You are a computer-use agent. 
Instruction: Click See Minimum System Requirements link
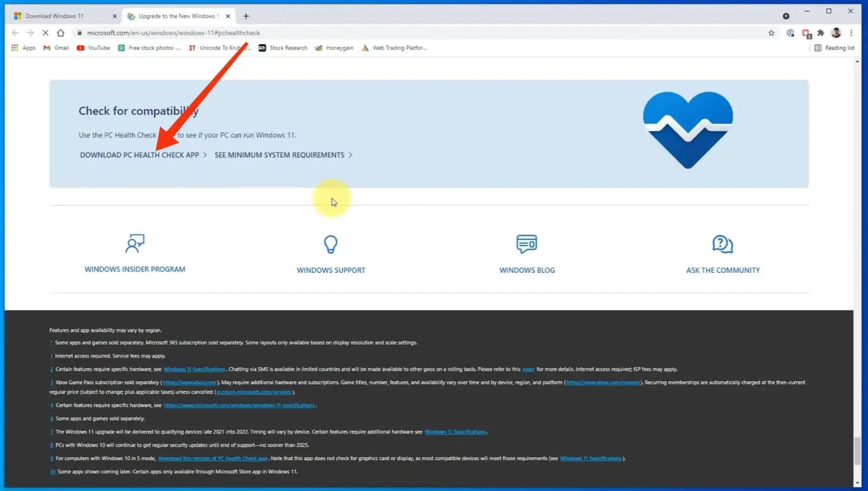point(283,155)
